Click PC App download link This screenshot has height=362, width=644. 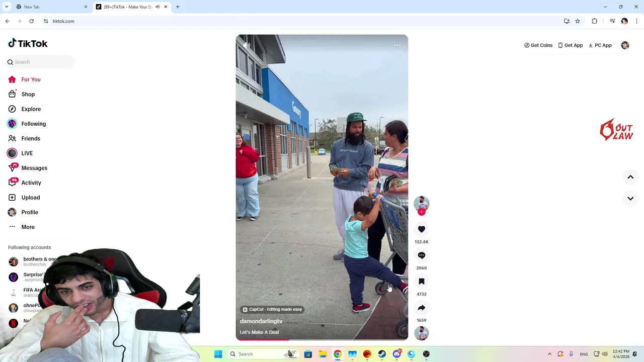coord(600,45)
